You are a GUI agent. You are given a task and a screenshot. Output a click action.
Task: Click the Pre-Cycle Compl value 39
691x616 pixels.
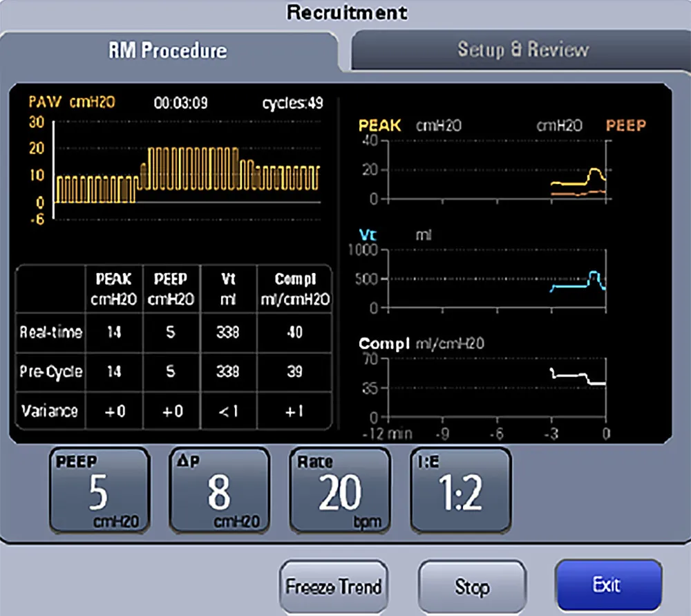click(x=294, y=372)
